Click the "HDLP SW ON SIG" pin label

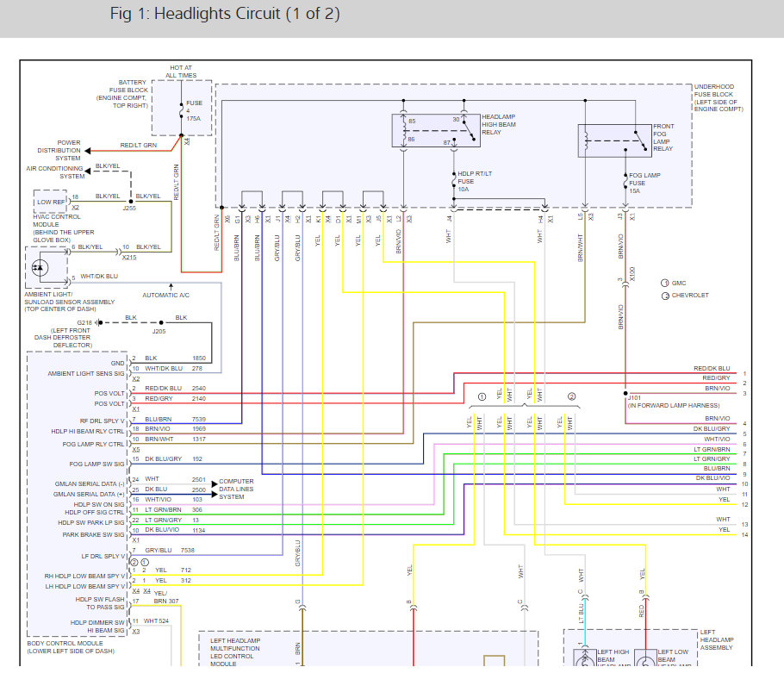tap(99, 504)
